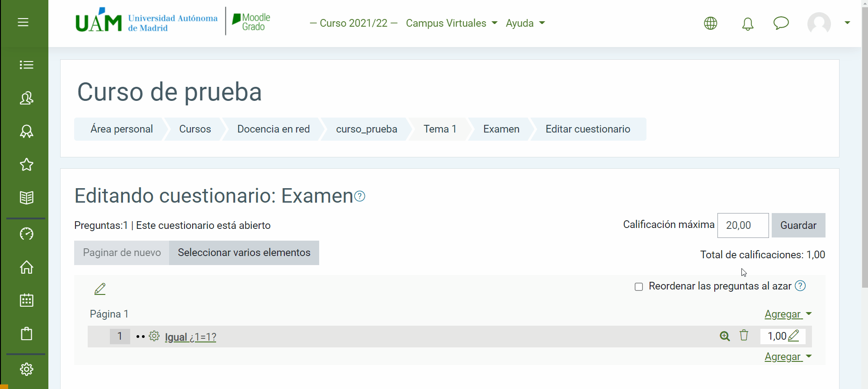Image resolution: width=868 pixels, height=389 pixels.
Task: Click the language globe icon
Action: coord(710,24)
